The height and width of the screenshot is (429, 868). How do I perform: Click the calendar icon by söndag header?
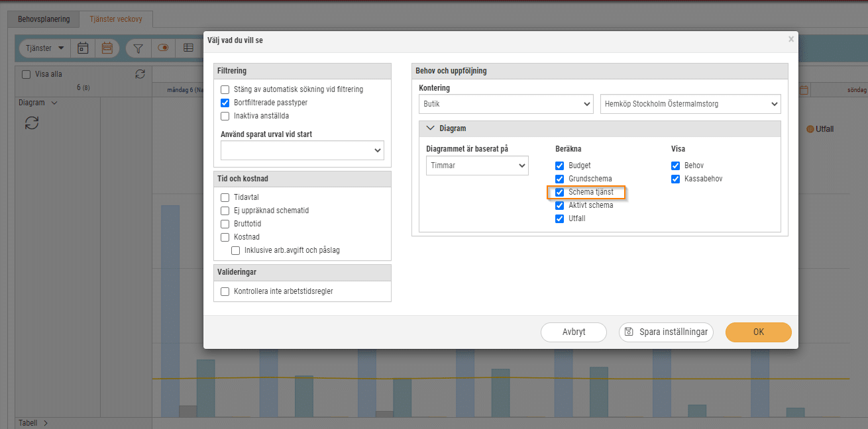point(803,89)
